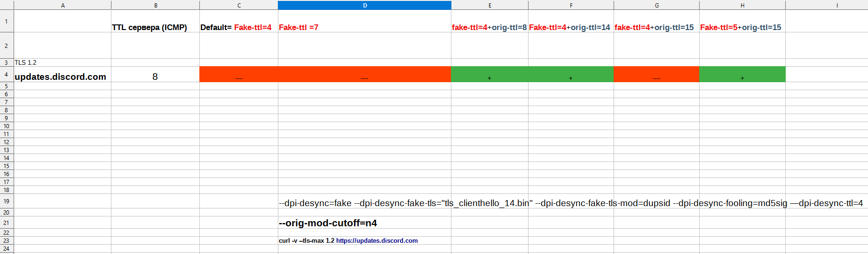Select row 21 header
Viewport: 868px width, 254px height.
pos(7,223)
